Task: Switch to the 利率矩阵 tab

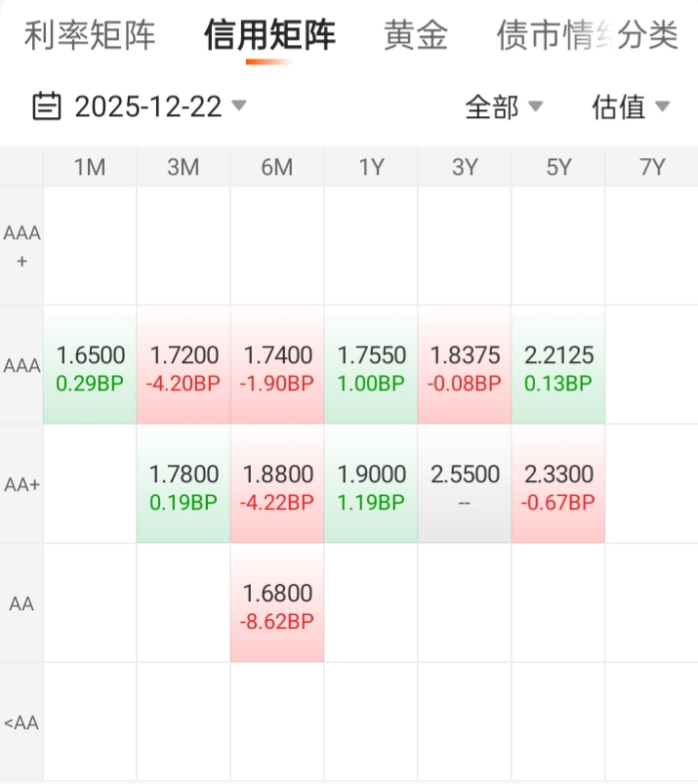Action: pos(90,35)
